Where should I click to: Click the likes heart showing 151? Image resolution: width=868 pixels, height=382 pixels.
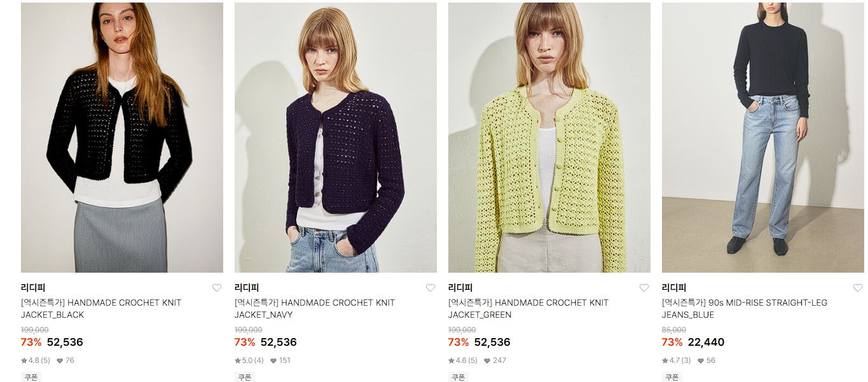(273, 361)
